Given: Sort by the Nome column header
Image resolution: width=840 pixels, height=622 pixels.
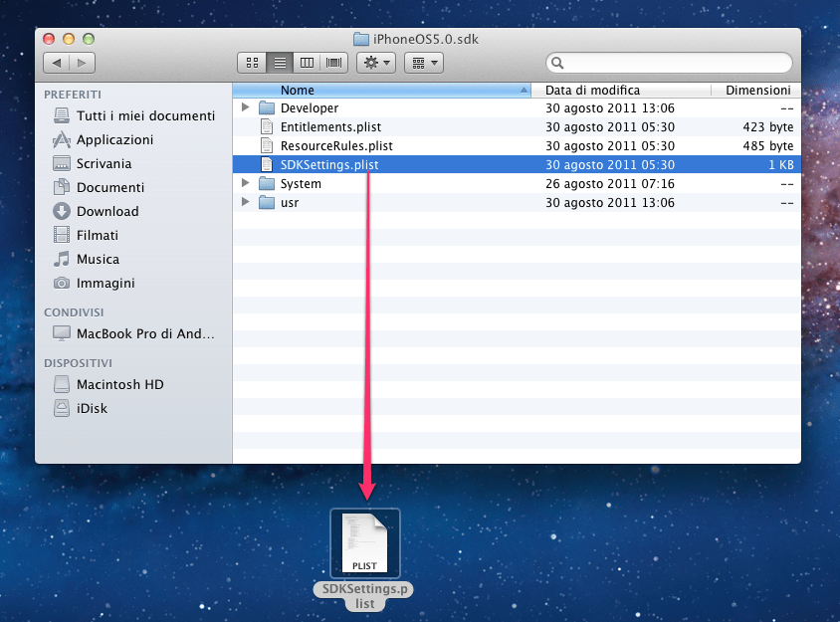Looking at the screenshot, I should [381, 90].
